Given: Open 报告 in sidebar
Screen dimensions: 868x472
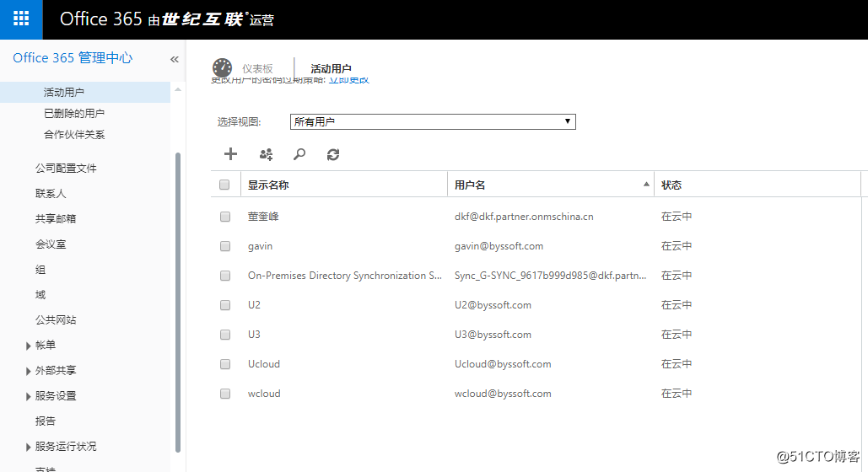Looking at the screenshot, I should coord(46,421).
